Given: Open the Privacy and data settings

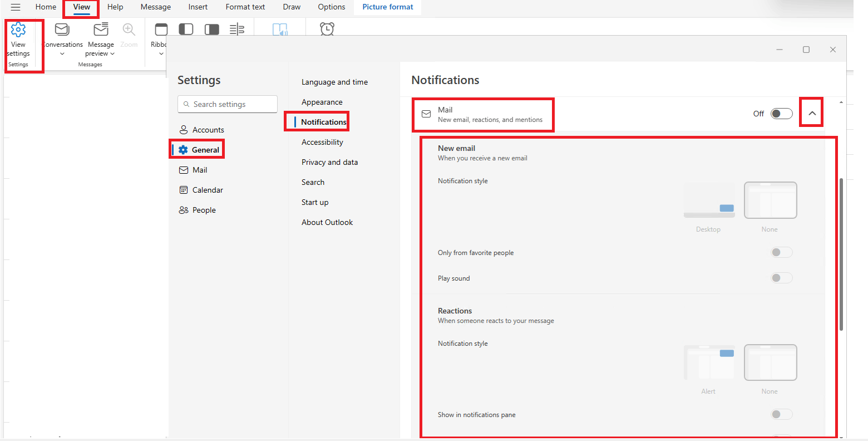Looking at the screenshot, I should click(329, 162).
